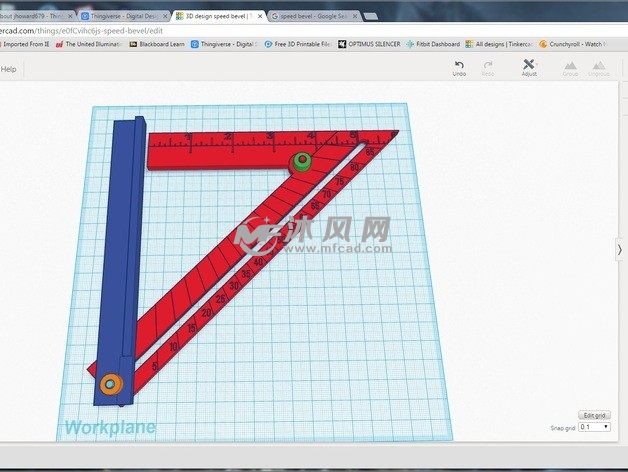This screenshot has height=472, width=628.
Task: Expand the right side panel arrow
Action: tap(619, 249)
